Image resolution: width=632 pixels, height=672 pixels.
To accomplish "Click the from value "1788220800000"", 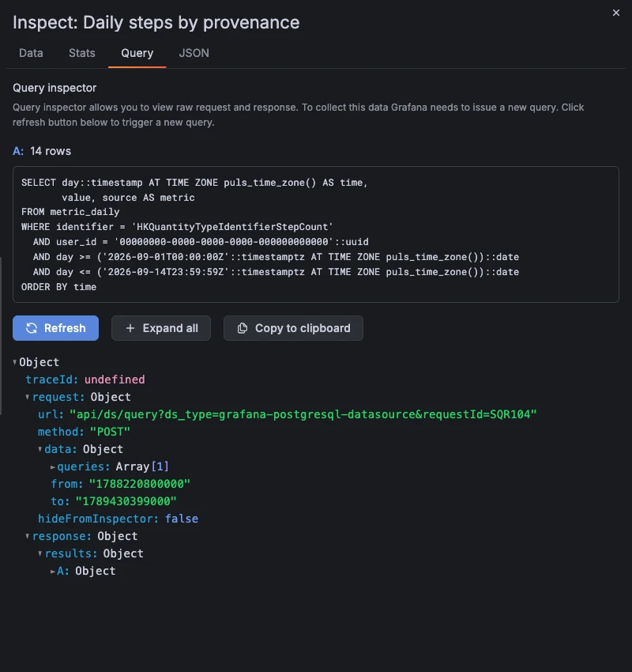I will (x=140, y=484).
